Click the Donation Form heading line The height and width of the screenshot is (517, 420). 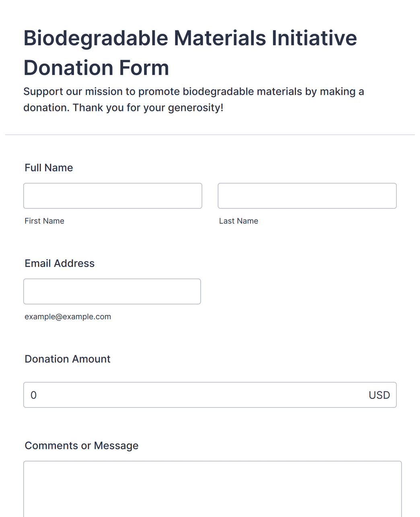point(96,68)
